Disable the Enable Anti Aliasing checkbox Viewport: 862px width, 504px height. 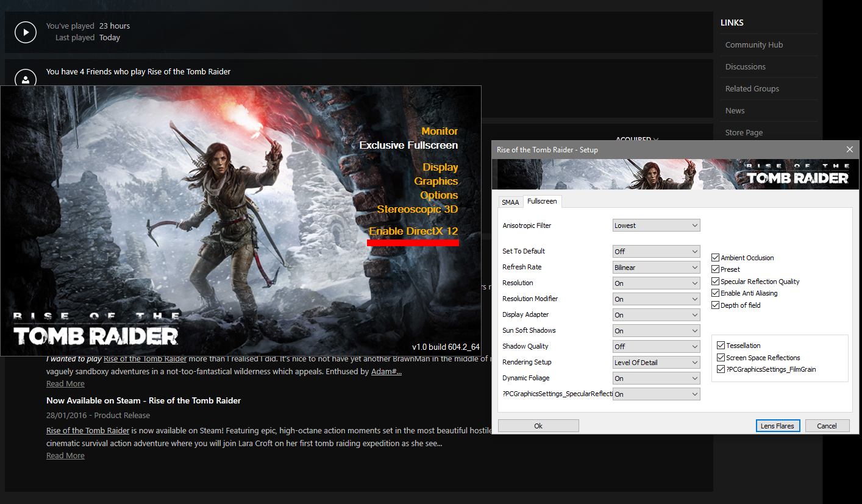pyautogui.click(x=716, y=293)
